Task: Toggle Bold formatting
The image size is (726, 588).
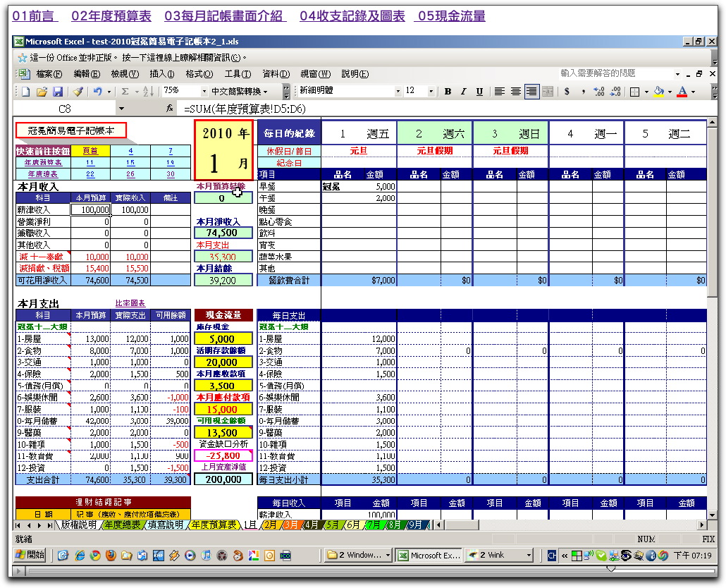Action: pos(448,92)
